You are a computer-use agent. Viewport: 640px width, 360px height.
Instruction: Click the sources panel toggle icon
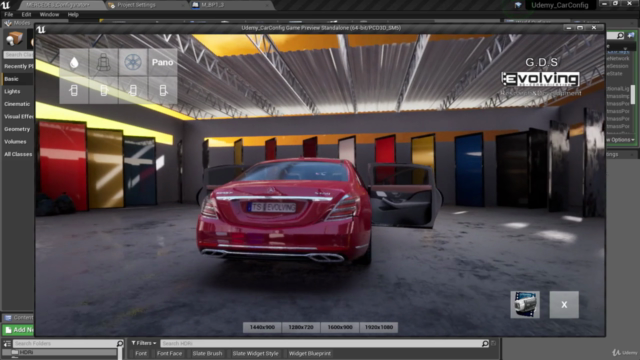[7, 344]
